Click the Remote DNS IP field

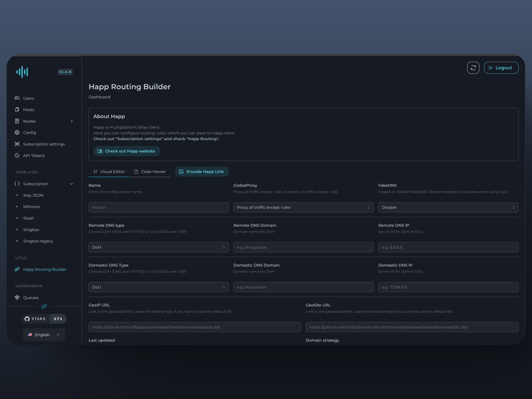tap(448, 247)
